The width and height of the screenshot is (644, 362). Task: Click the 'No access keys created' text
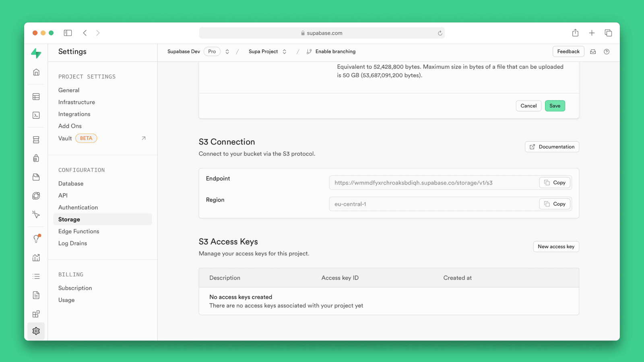[241, 297]
